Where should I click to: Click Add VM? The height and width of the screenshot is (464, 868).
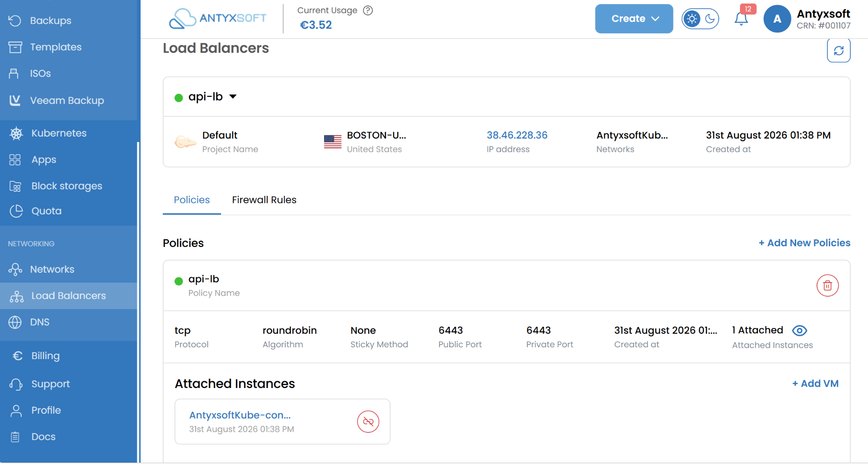click(x=815, y=384)
